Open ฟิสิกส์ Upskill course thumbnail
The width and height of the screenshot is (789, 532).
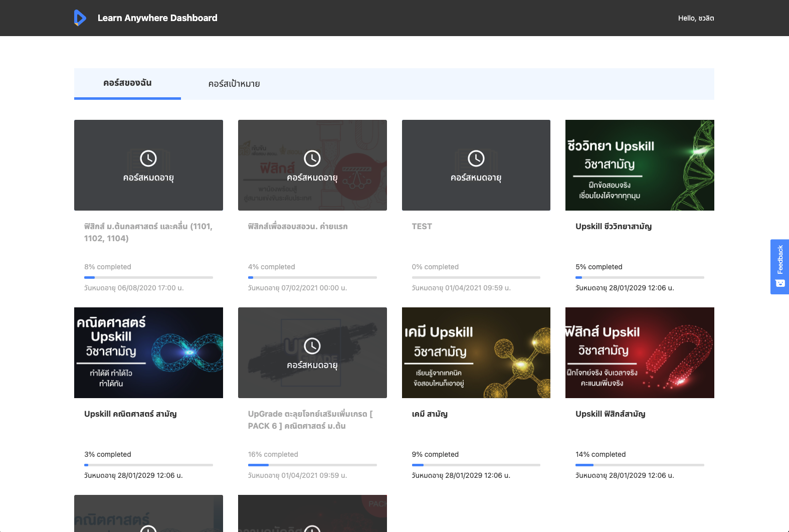pyautogui.click(x=640, y=352)
